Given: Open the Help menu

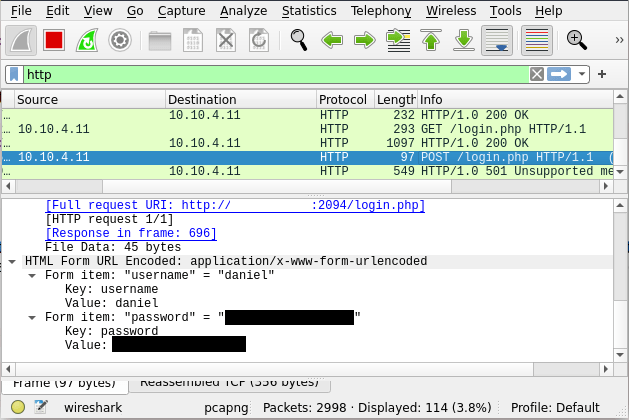Looking at the screenshot, I should click(x=548, y=11).
